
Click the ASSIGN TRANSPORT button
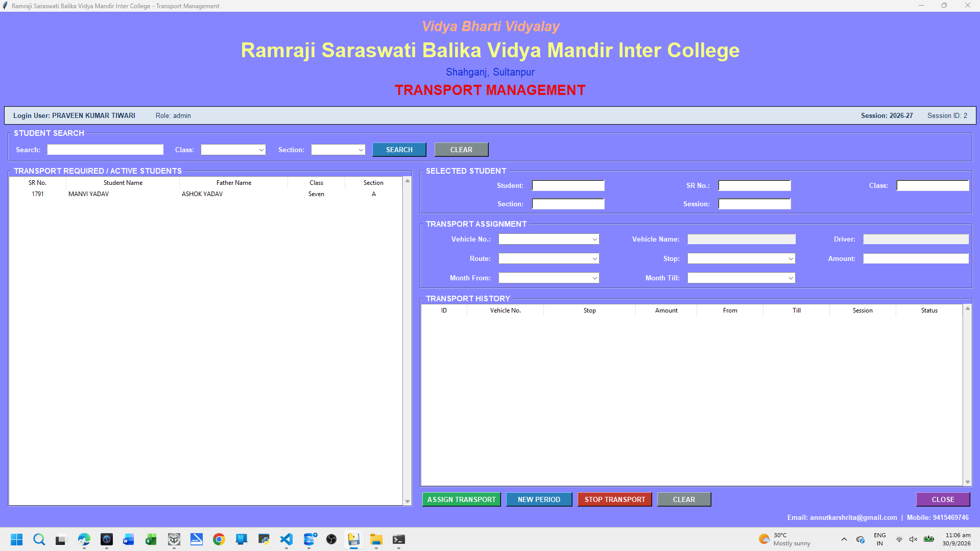click(462, 499)
